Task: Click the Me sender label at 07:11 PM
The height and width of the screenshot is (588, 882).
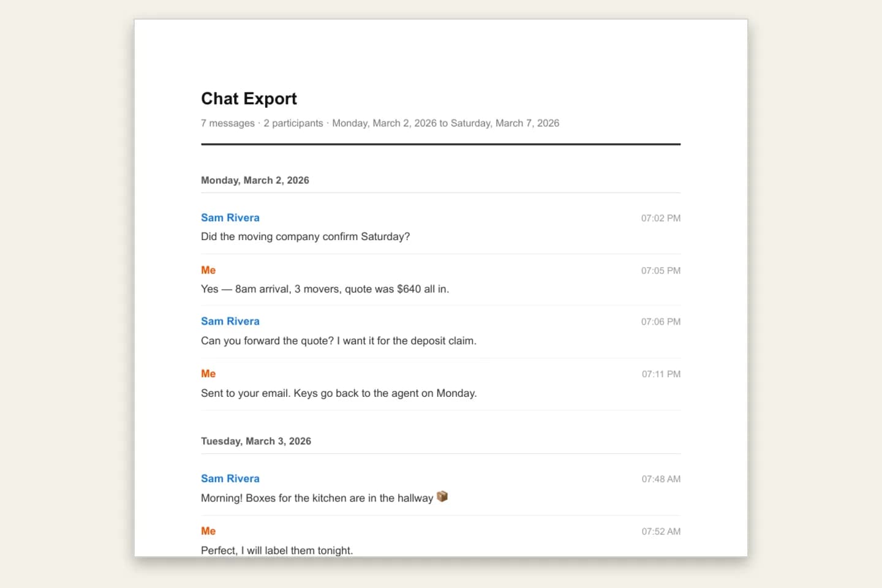Action: (208, 374)
